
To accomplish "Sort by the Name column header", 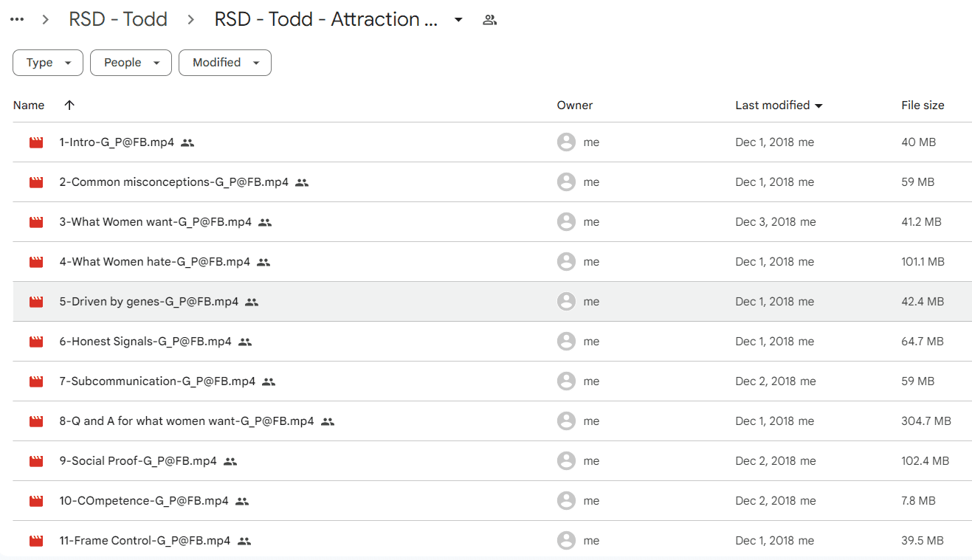I will 29,106.
